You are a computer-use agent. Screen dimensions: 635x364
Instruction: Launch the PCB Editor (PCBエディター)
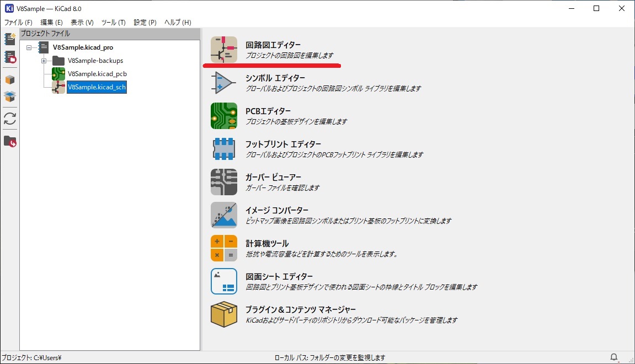[x=223, y=116]
